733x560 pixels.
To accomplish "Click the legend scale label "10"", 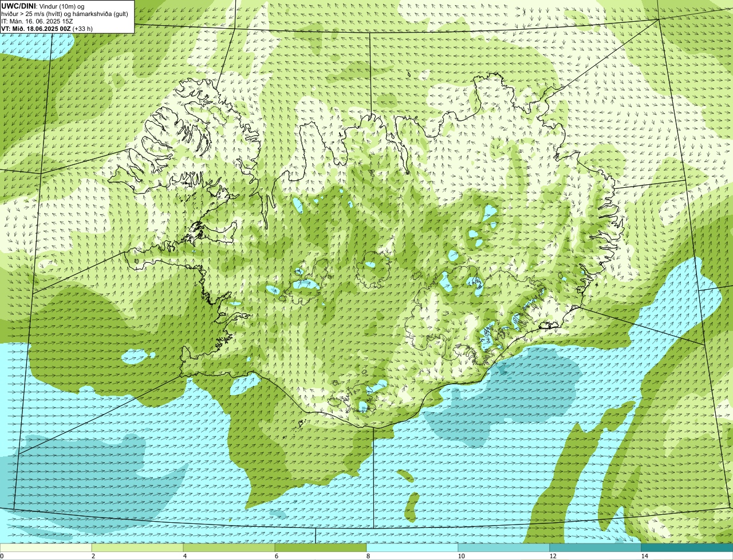I will point(461,556).
